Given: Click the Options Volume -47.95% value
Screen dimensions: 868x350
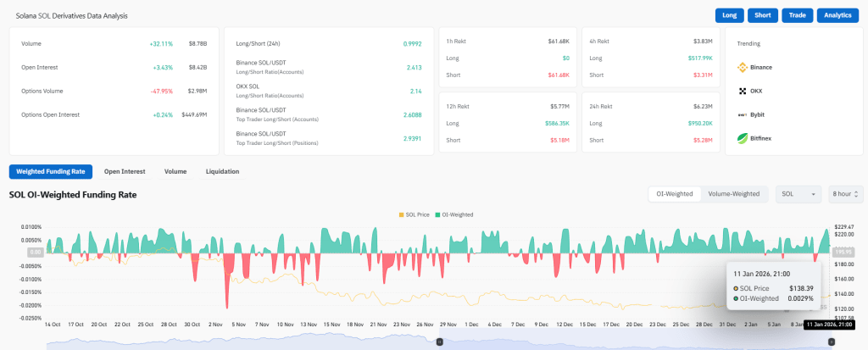Looking at the screenshot, I should 162,91.
